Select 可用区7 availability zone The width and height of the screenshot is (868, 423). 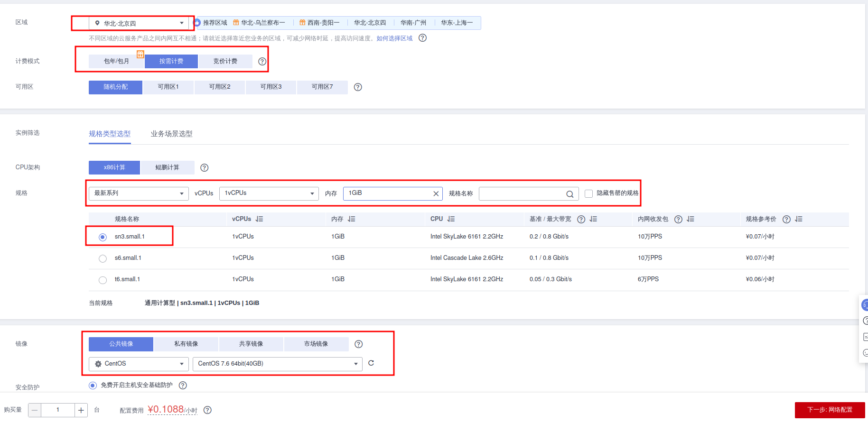[x=322, y=87]
